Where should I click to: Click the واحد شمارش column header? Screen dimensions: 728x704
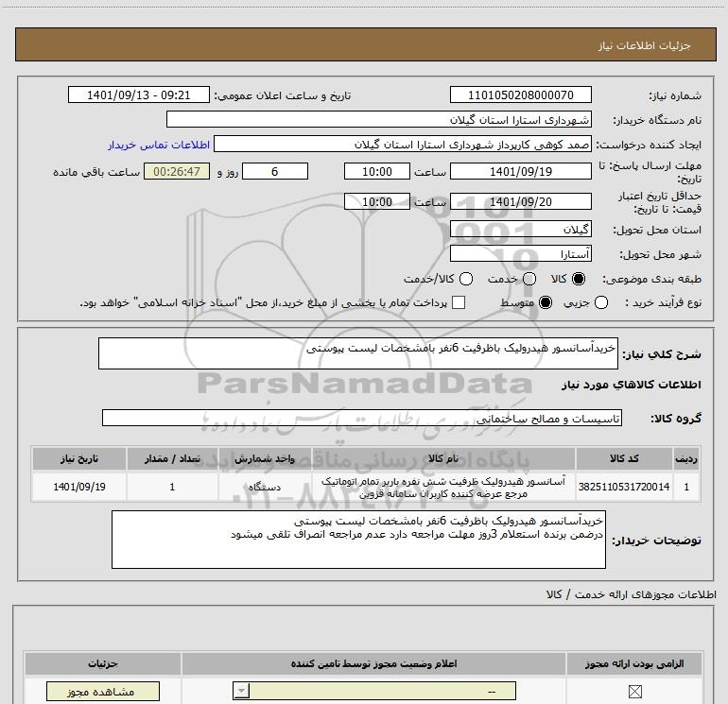265,458
